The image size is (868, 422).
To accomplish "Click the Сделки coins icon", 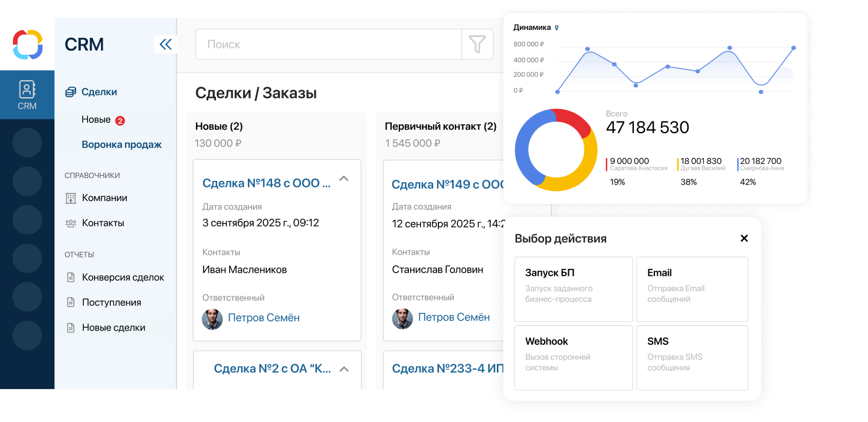I will [71, 92].
